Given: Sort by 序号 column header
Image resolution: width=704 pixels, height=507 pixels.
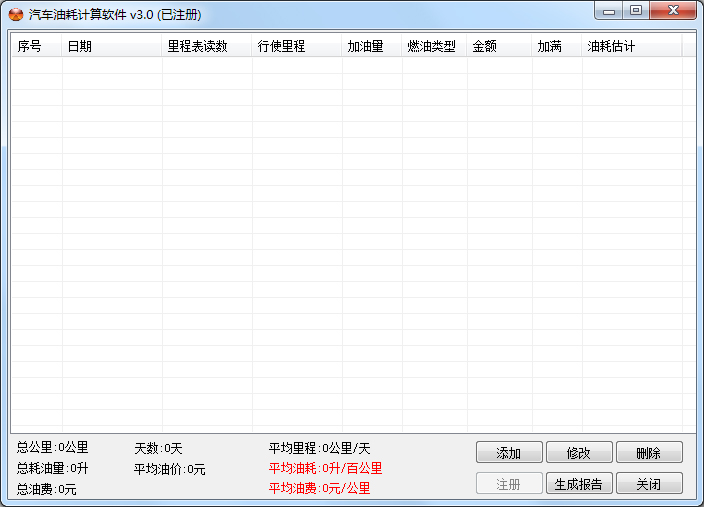Looking at the screenshot, I should 36,46.
